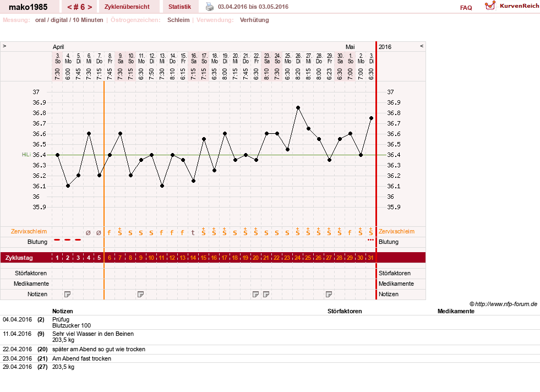540x392 pixels.
Task: Click temperature point at 36.85 on day 24
Action: pos(298,108)
